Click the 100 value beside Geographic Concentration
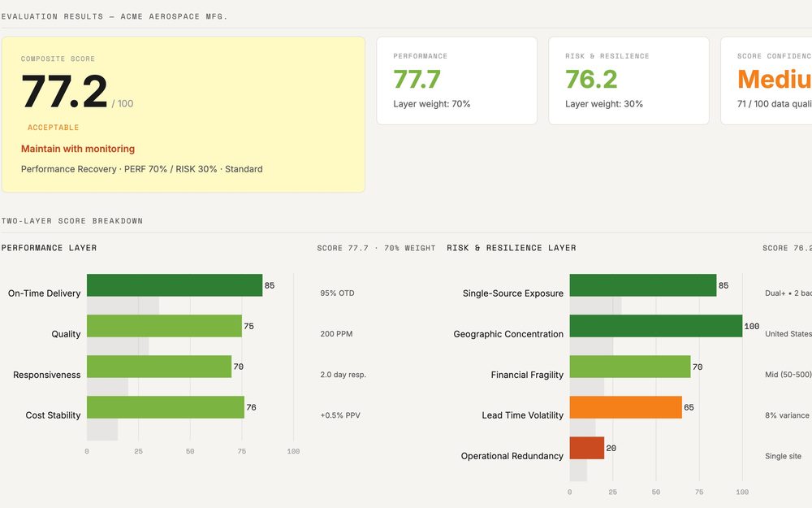This screenshot has height=508, width=812. (751, 327)
